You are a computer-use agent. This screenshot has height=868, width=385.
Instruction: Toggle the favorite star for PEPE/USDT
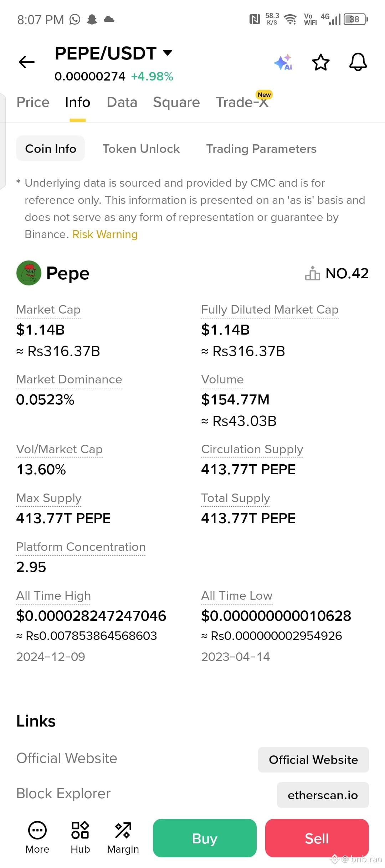pyautogui.click(x=320, y=62)
